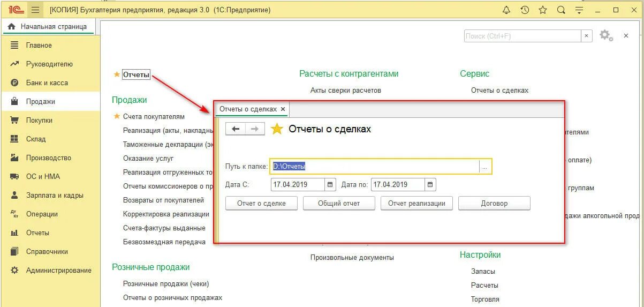Open Справочники section in sidebar
644x307 pixels.
[x=50, y=251]
